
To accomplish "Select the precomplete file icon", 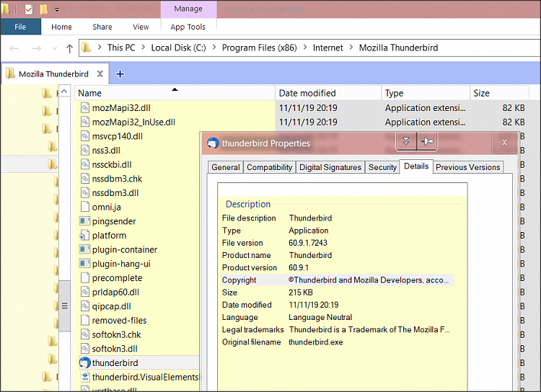I will tap(85, 277).
